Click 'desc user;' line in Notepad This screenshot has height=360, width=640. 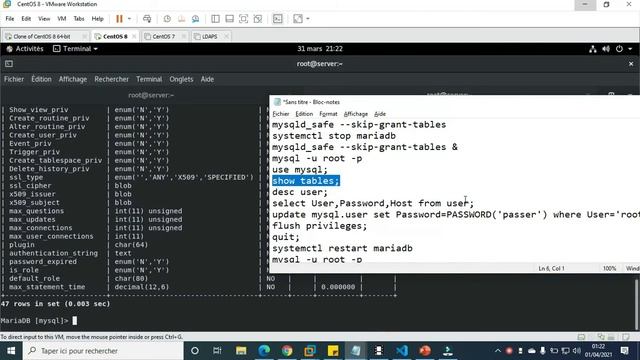point(300,192)
